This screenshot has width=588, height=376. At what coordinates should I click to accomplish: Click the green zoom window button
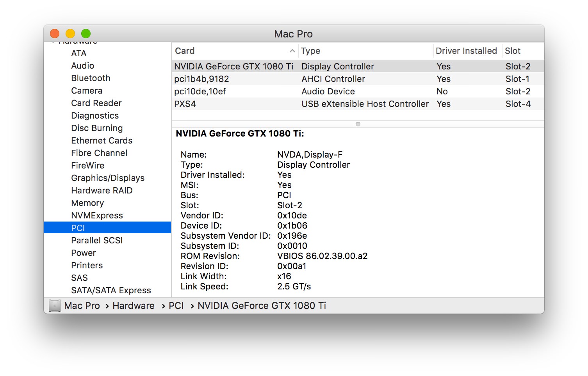[86, 34]
